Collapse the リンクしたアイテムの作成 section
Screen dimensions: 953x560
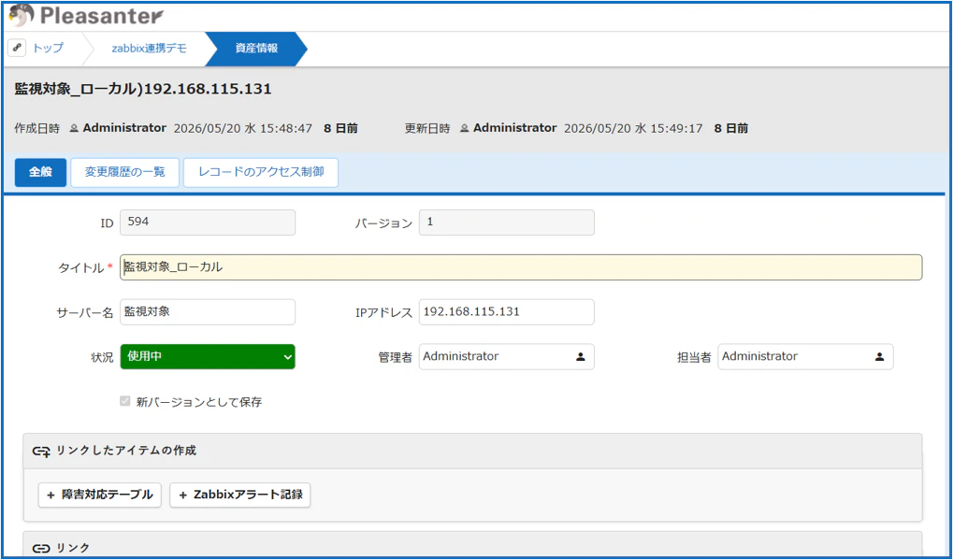click(472, 451)
